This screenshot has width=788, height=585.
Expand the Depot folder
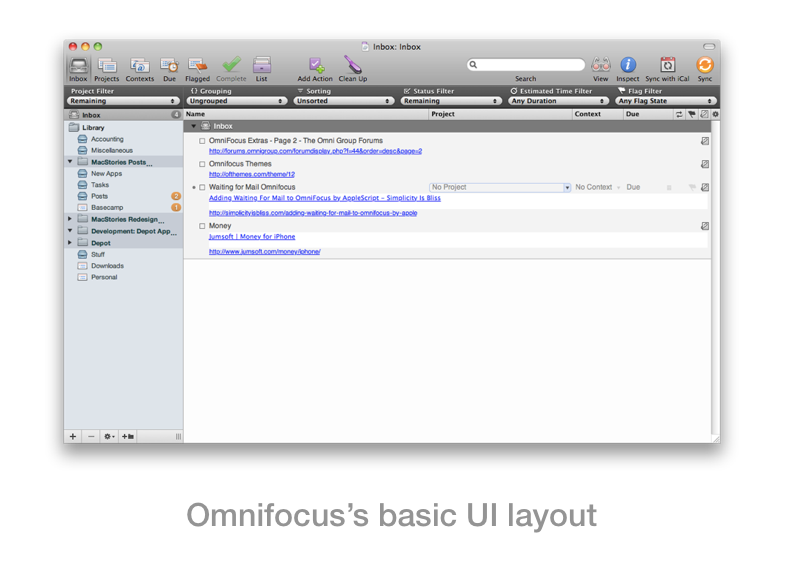(70, 242)
